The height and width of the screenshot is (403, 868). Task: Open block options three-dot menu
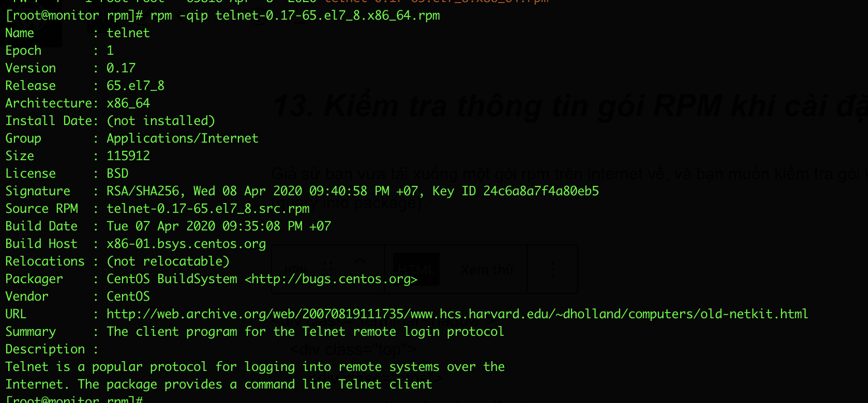point(552,269)
